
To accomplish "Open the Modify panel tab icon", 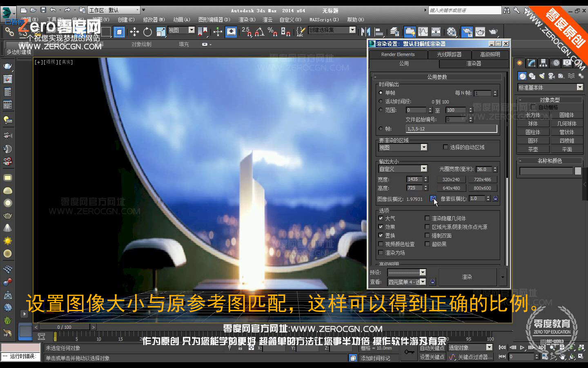I will pos(531,63).
